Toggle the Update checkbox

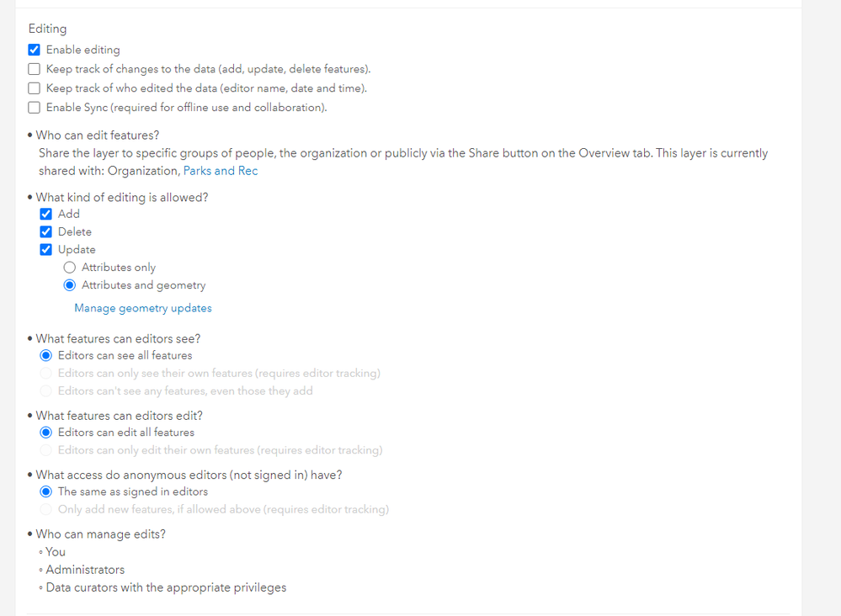click(x=46, y=250)
